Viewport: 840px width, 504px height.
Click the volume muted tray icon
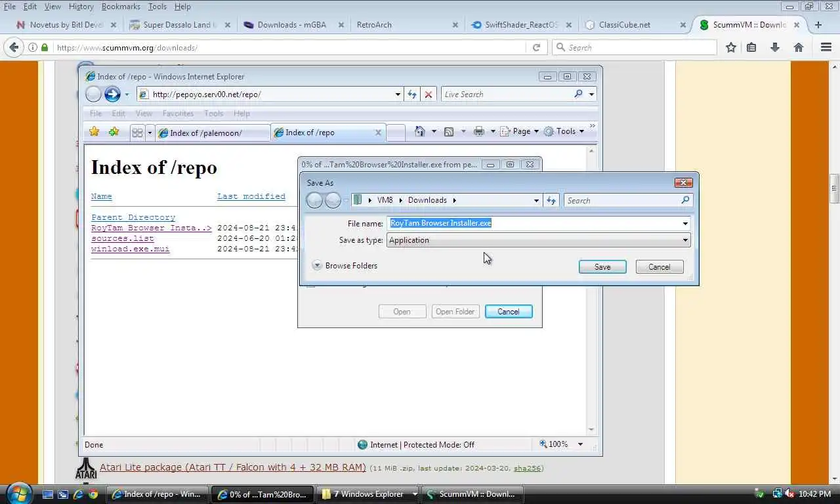coord(788,493)
